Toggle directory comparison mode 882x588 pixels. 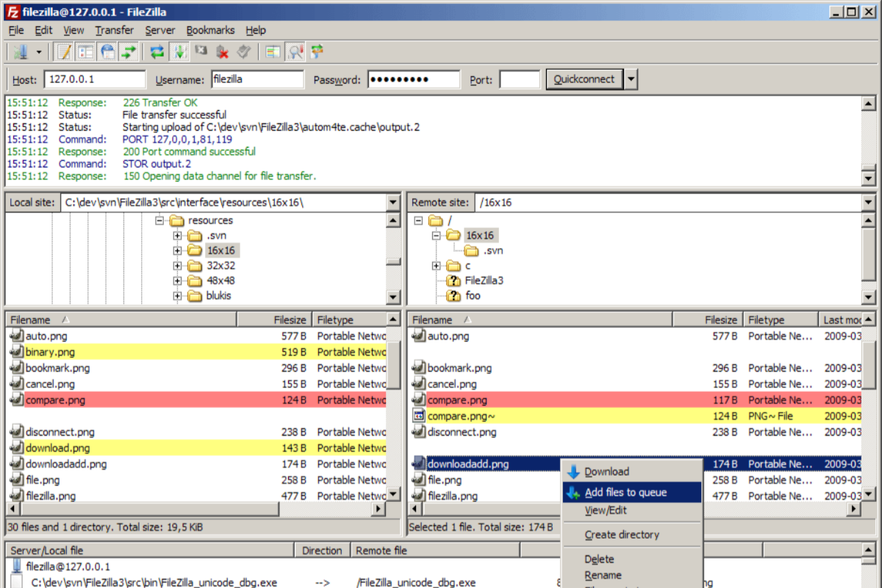pos(295,52)
